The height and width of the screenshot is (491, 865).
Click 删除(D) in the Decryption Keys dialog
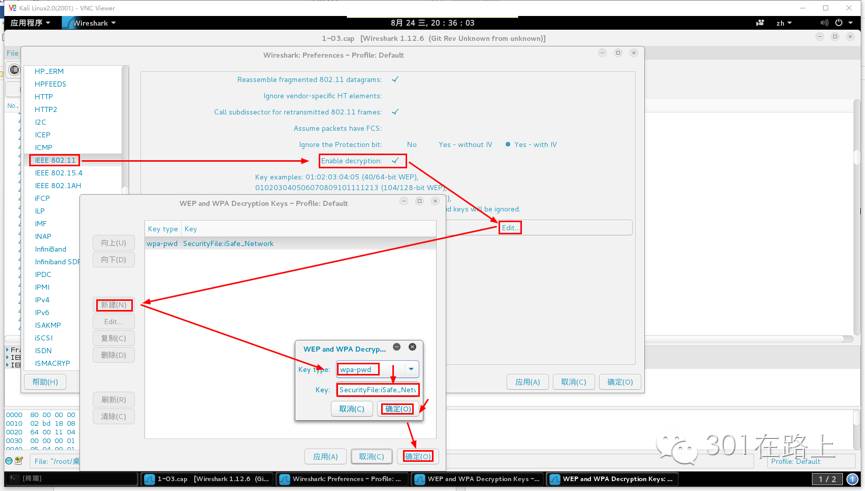coord(114,355)
